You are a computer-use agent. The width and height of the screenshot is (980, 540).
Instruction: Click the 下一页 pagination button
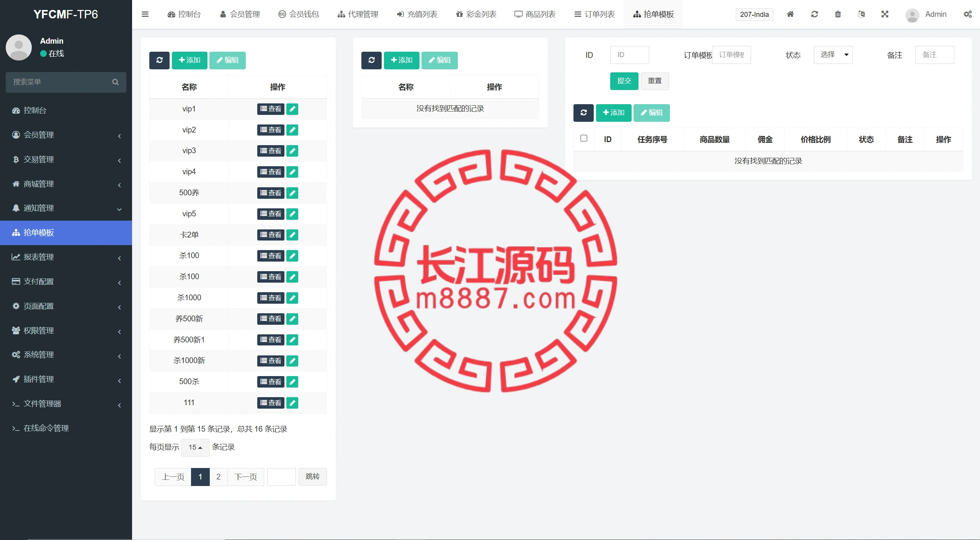tap(246, 477)
